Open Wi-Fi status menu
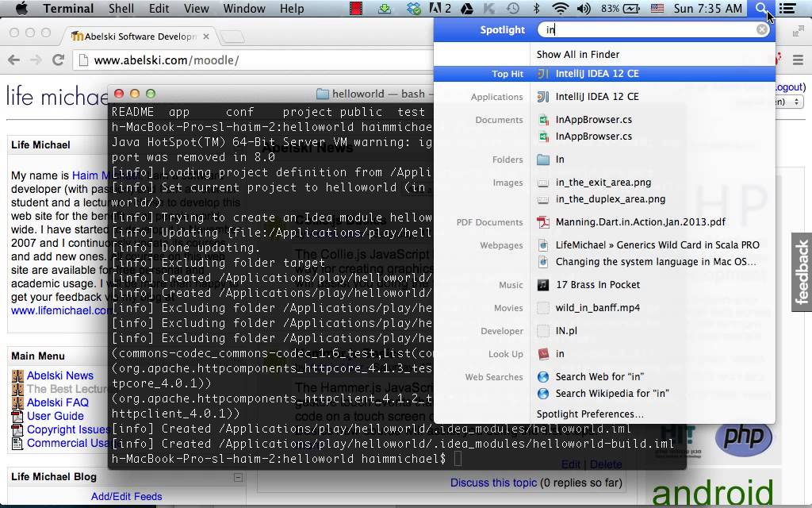The width and height of the screenshot is (812, 508). click(x=561, y=8)
